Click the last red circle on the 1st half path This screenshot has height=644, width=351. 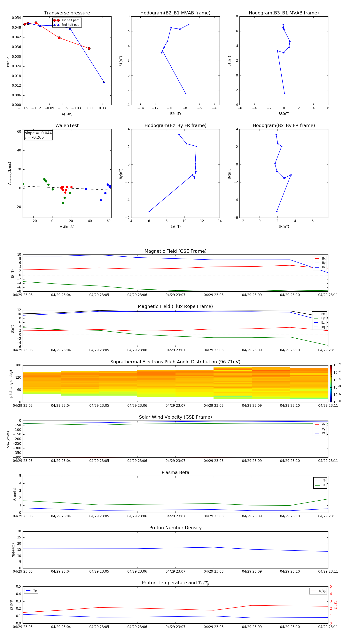pyautogui.click(x=89, y=49)
